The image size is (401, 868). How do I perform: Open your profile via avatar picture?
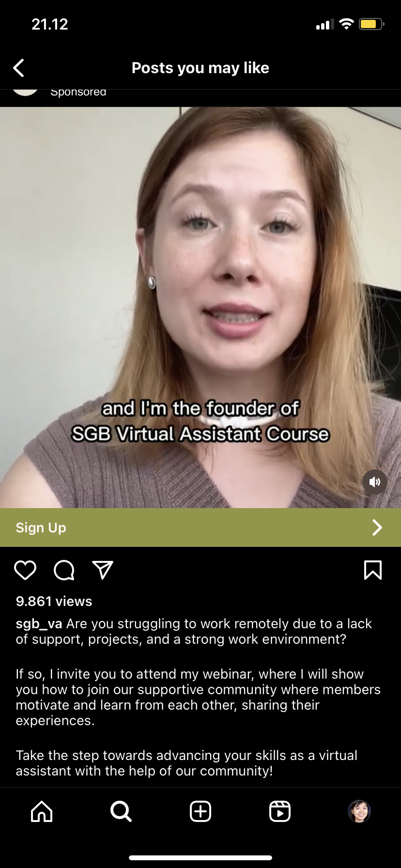click(x=359, y=811)
